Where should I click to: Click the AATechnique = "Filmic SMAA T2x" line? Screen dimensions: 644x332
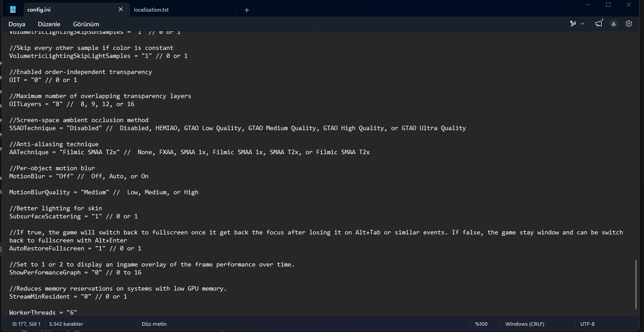pyautogui.click(x=190, y=152)
